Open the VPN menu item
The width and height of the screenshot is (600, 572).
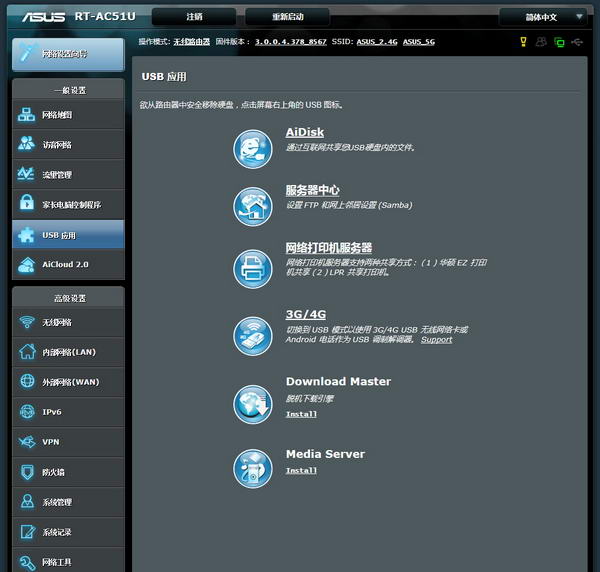68,442
